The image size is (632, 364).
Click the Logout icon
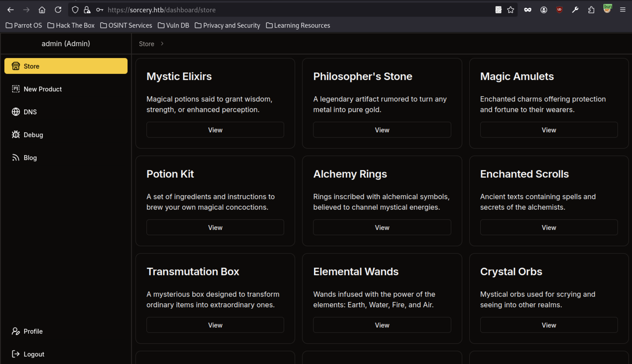[16, 354]
